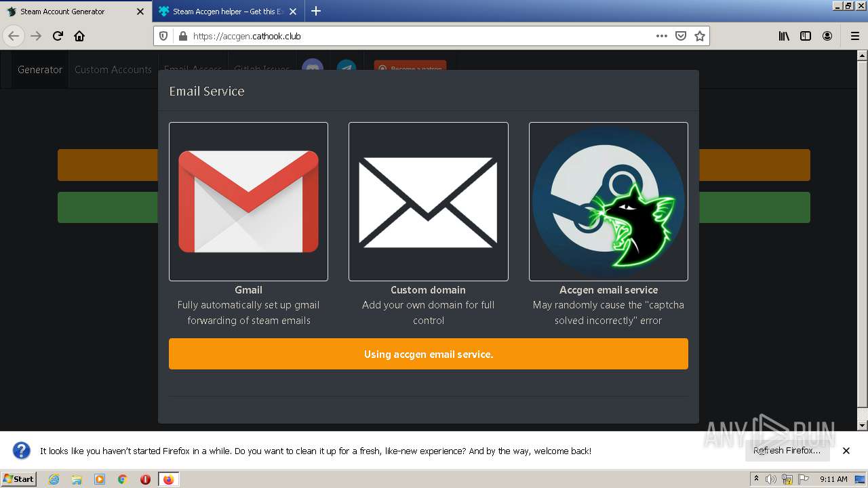Screen dimensions: 868x488
Task: Open the file explorer taskbar icon
Action: pos(77,479)
